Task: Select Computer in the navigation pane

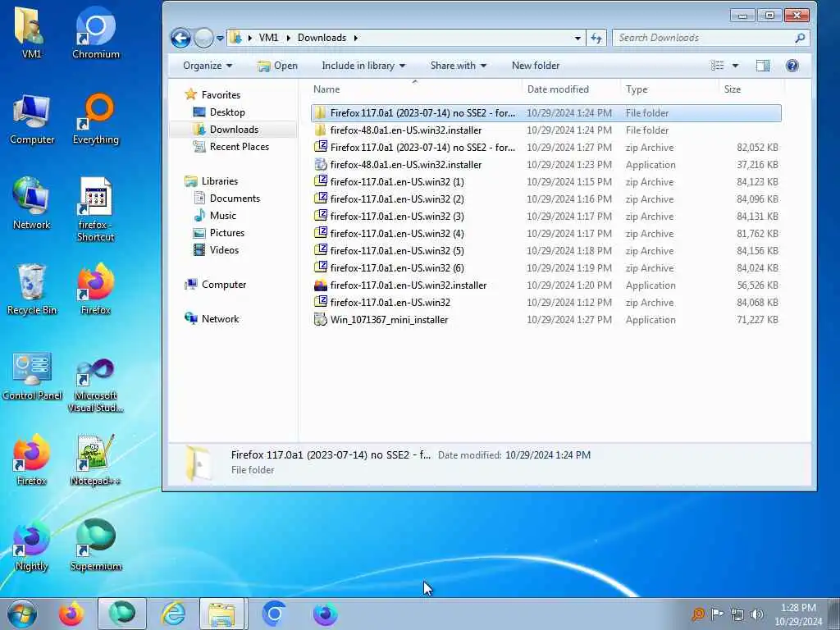Action: point(223,285)
